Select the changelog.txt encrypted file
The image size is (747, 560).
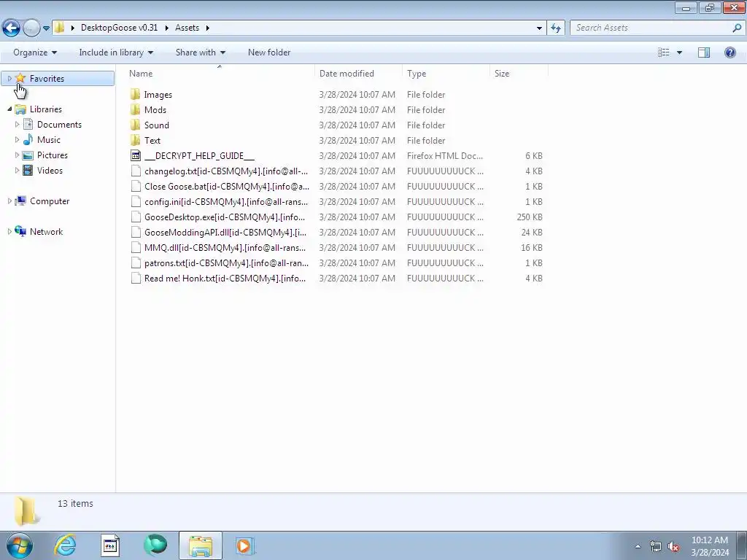226,171
